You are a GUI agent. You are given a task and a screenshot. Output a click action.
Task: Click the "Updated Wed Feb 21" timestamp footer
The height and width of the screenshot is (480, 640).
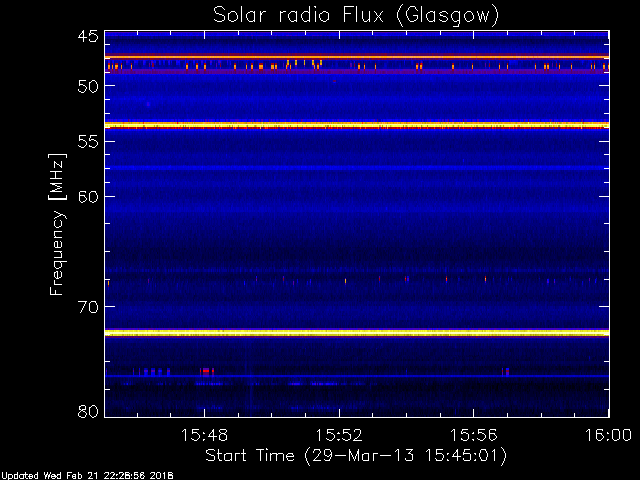(87, 476)
